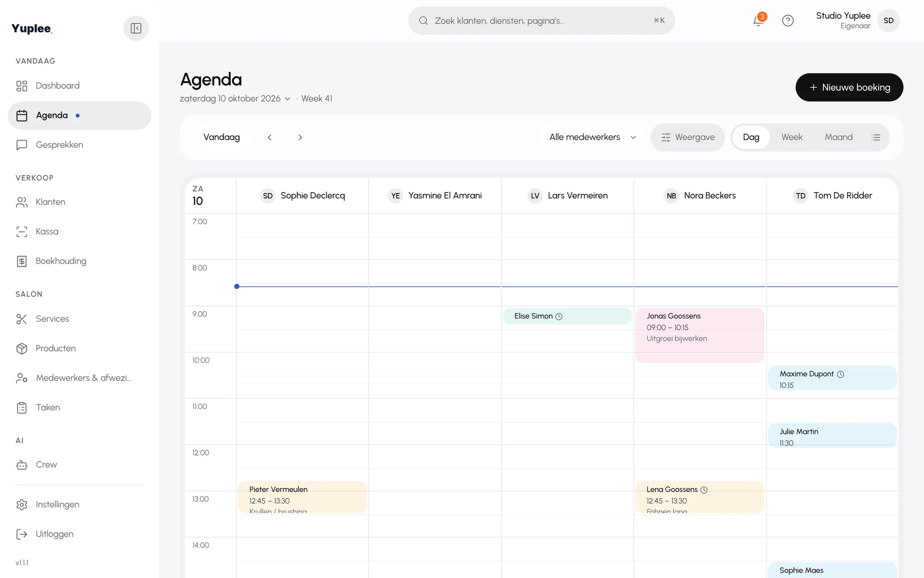
Task: Open Producten section
Action: (x=79, y=348)
